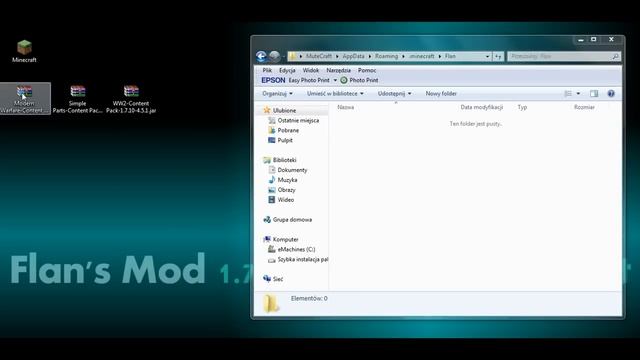Sort by the Rozmiar column header
The image size is (640, 360).
[x=584, y=107]
